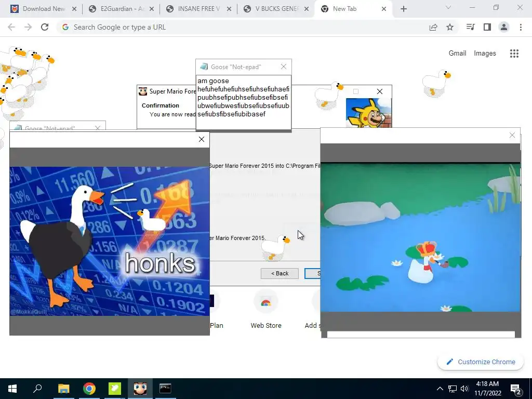Open the command prompt taskbar icon

pos(165,389)
